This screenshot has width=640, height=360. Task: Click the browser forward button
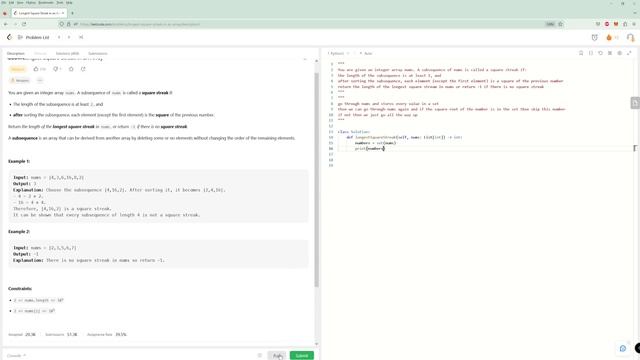(x=15, y=24)
